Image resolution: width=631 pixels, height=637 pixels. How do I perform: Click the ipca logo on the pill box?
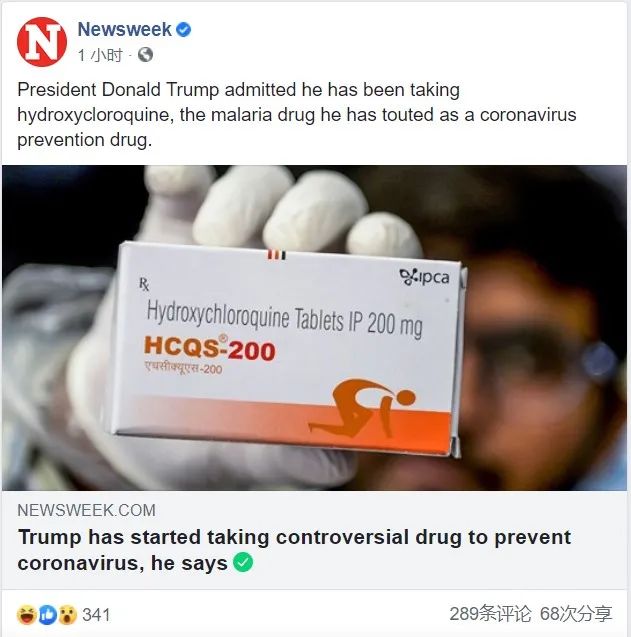(425, 277)
